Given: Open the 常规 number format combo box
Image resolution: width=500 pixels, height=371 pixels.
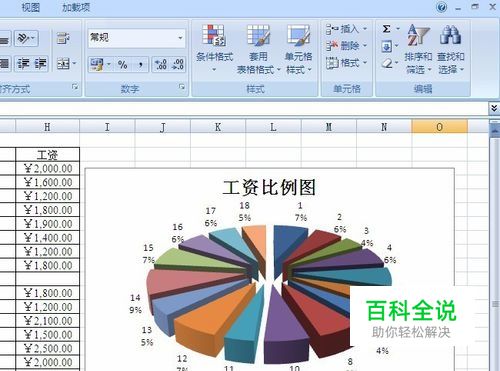Looking at the screenshot, I should (x=136, y=38).
